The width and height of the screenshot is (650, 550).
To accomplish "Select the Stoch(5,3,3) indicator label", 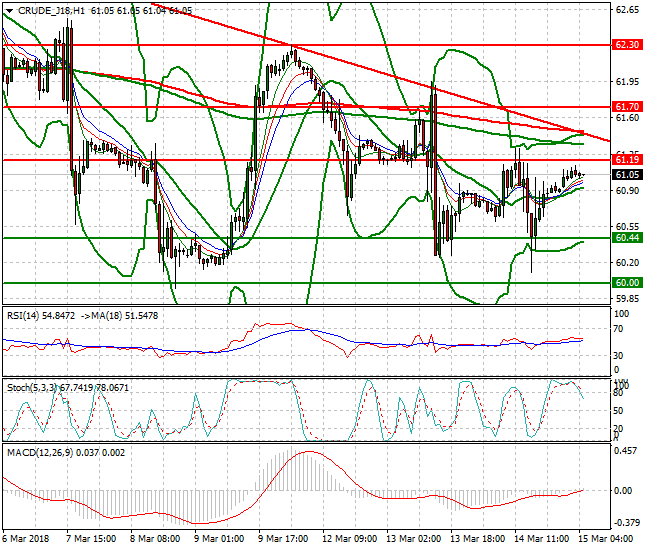I will pyautogui.click(x=32, y=388).
